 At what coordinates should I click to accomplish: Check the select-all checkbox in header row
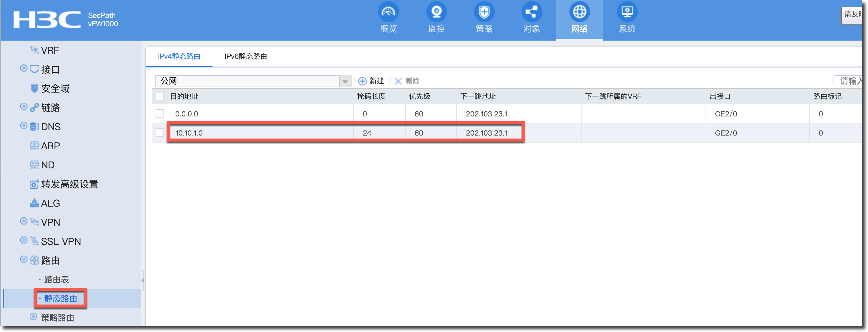tap(160, 96)
